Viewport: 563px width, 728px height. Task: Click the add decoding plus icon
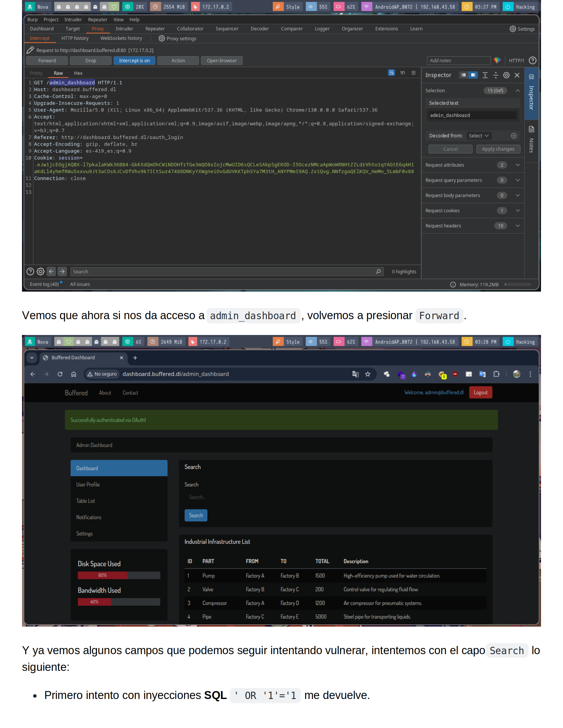[514, 136]
